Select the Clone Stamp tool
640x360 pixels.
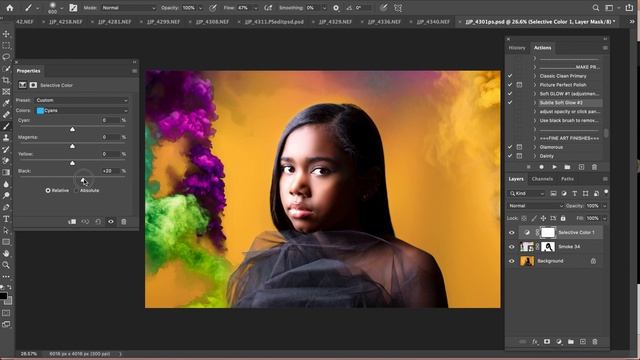pos(6,138)
